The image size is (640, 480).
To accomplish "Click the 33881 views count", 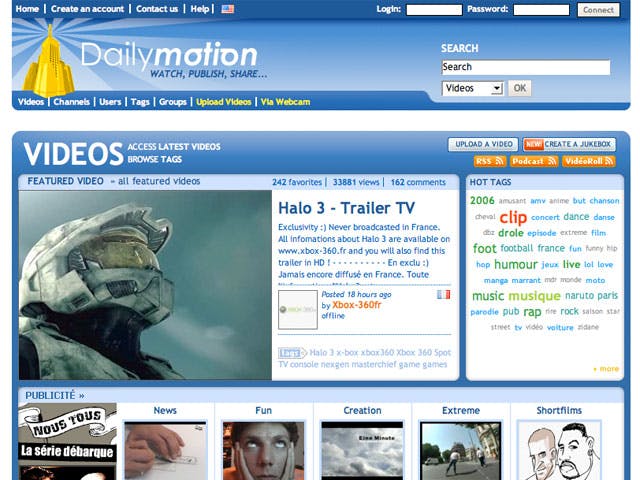I will click(356, 182).
